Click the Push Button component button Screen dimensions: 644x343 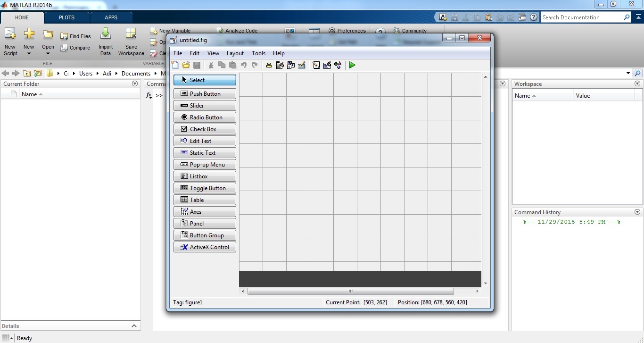coord(205,94)
